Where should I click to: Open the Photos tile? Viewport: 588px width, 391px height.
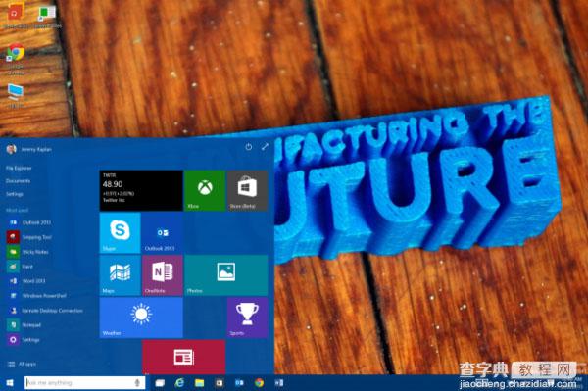click(x=225, y=275)
